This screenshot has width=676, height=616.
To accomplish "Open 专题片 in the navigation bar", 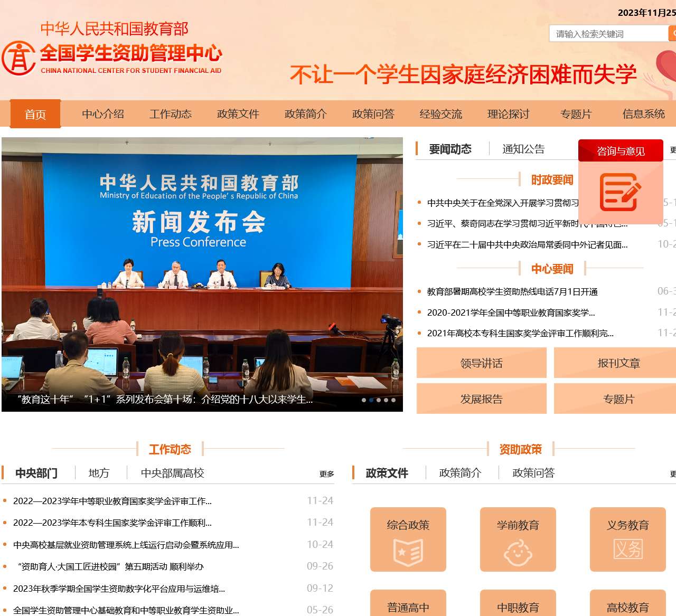I will click(x=576, y=114).
